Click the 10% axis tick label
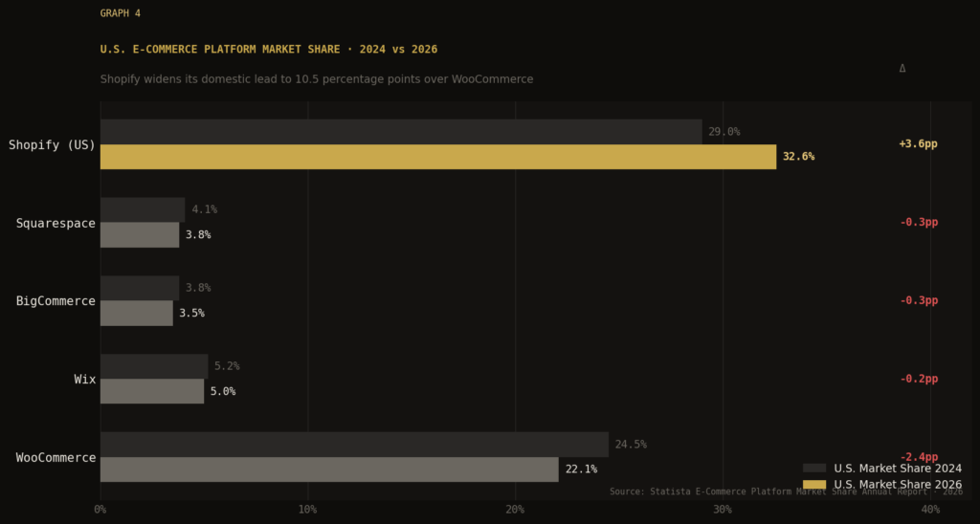980x524 pixels. click(x=307, y=510)
